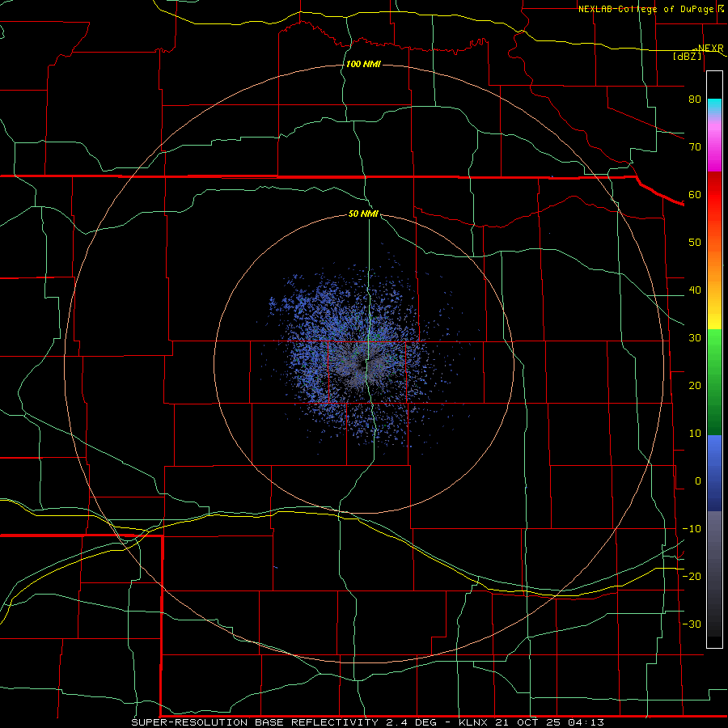Click the radar site center of the echo

pos(363,365)
